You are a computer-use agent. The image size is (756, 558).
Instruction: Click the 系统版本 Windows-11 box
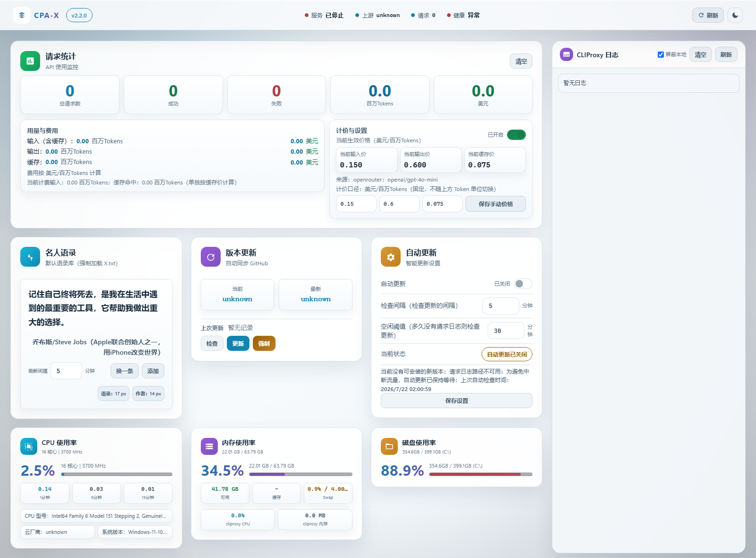(x=135, y=532)
